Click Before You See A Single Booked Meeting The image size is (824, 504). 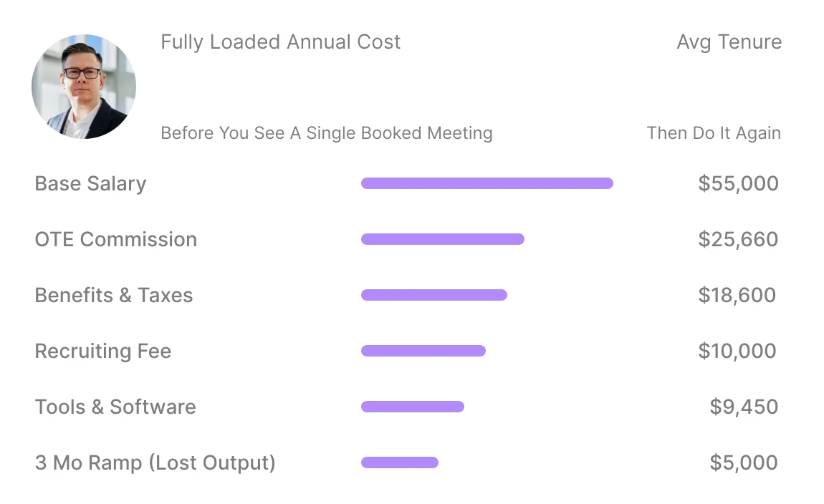tap(327, 133)
